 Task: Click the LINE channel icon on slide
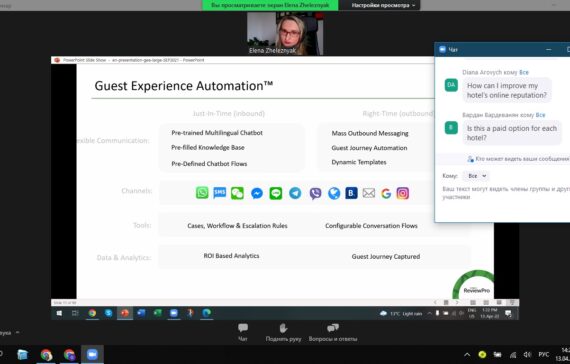[276, 193]
